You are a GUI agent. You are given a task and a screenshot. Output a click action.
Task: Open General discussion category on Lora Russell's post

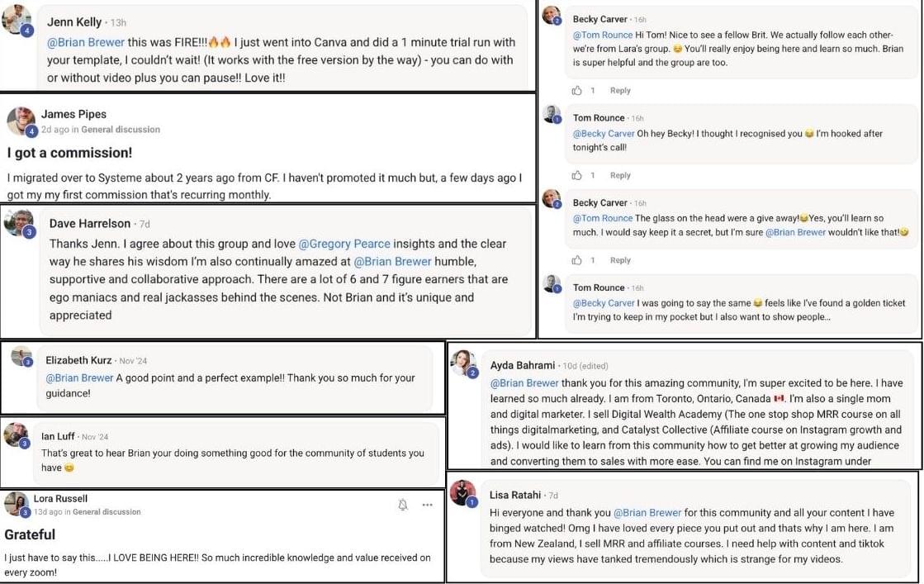(107, 511)
